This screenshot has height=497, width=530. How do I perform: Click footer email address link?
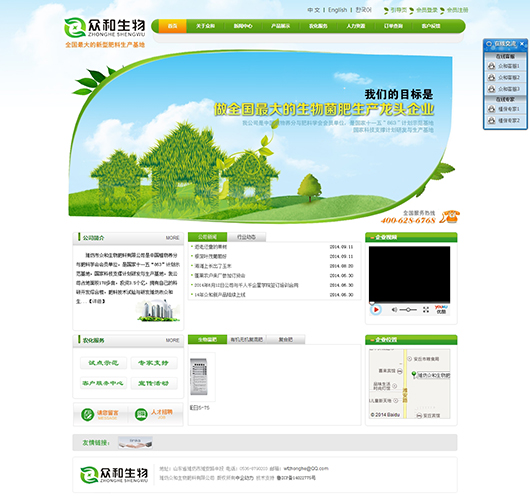306,469
